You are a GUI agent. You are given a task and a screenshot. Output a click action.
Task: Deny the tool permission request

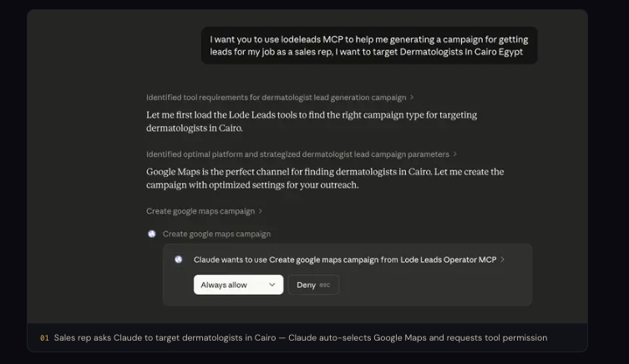pos(313,285)
